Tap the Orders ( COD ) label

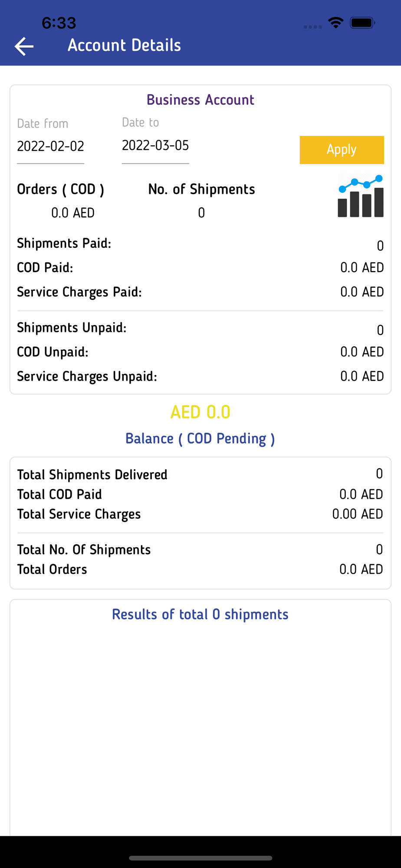60,189
